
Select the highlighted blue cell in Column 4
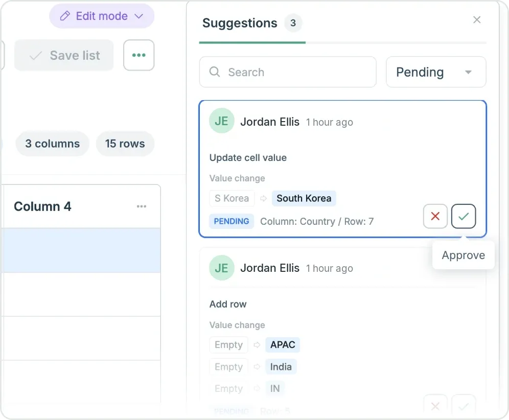[81, 250]
